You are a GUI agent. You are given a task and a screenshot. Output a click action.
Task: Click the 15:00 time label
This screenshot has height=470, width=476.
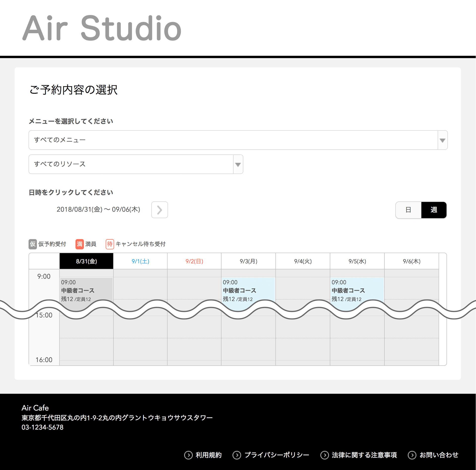click(44, 315)
